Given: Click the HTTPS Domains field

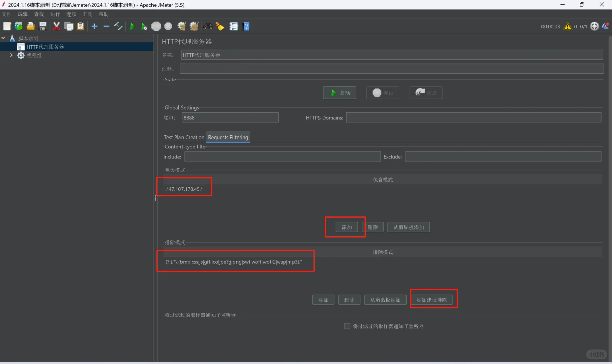Looking at the screenshot, I should click(474, 117).
